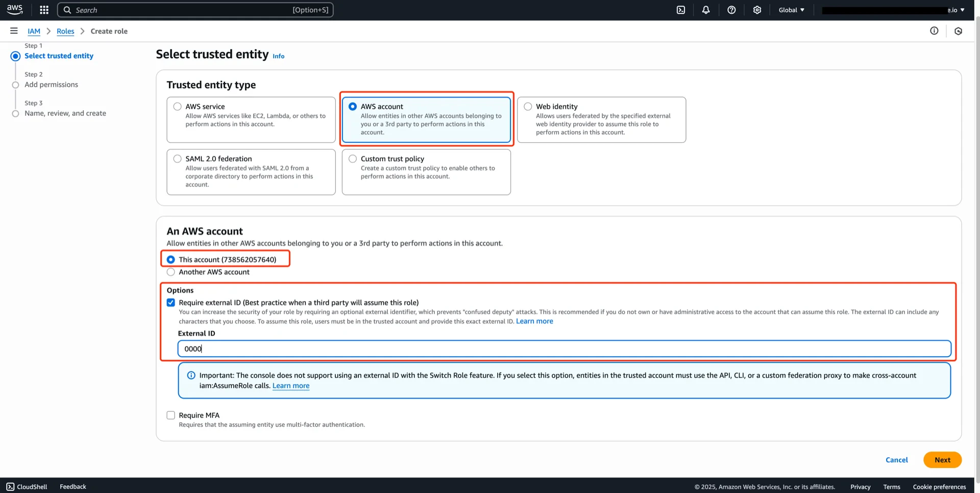The width and height of the screenshot is (980, 493).
Task: Open the Privacy link in footer
Action: pos(860,487)
